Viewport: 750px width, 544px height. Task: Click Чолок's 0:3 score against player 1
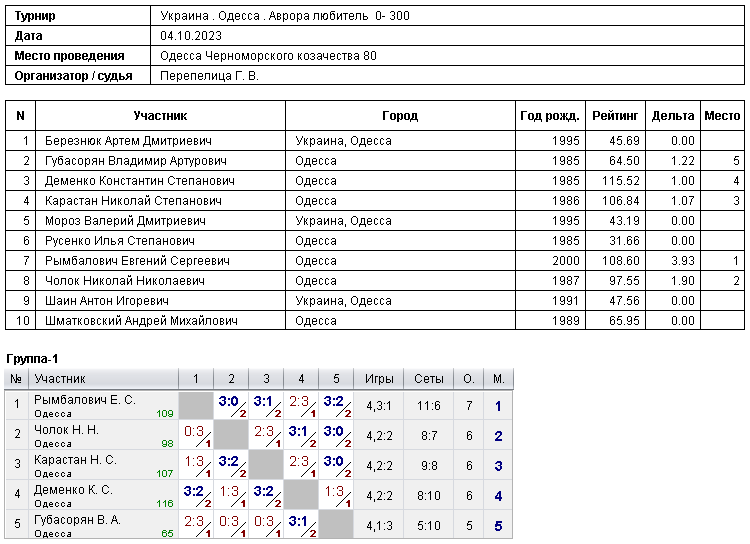point(196,435)
